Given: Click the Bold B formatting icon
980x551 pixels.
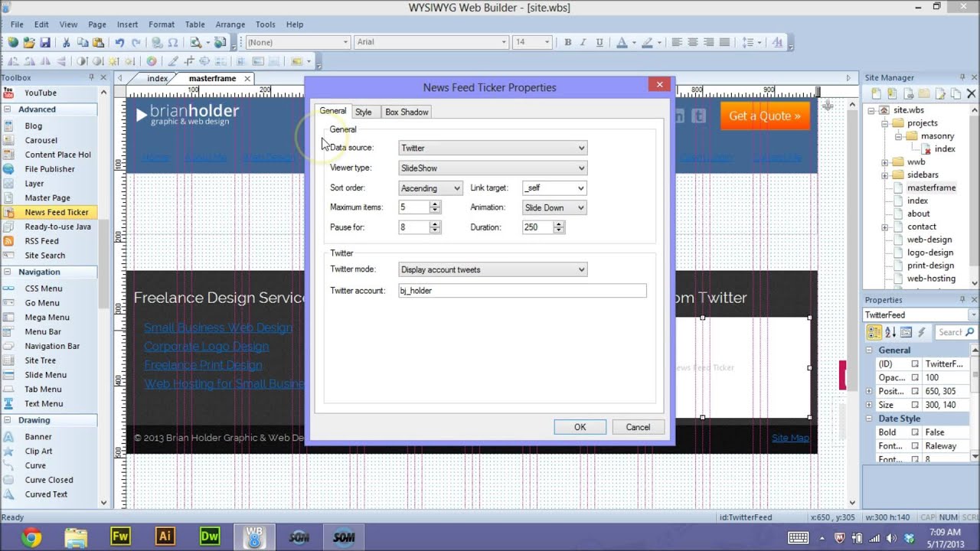Looking at the screenshot, I should pos(567,43).
